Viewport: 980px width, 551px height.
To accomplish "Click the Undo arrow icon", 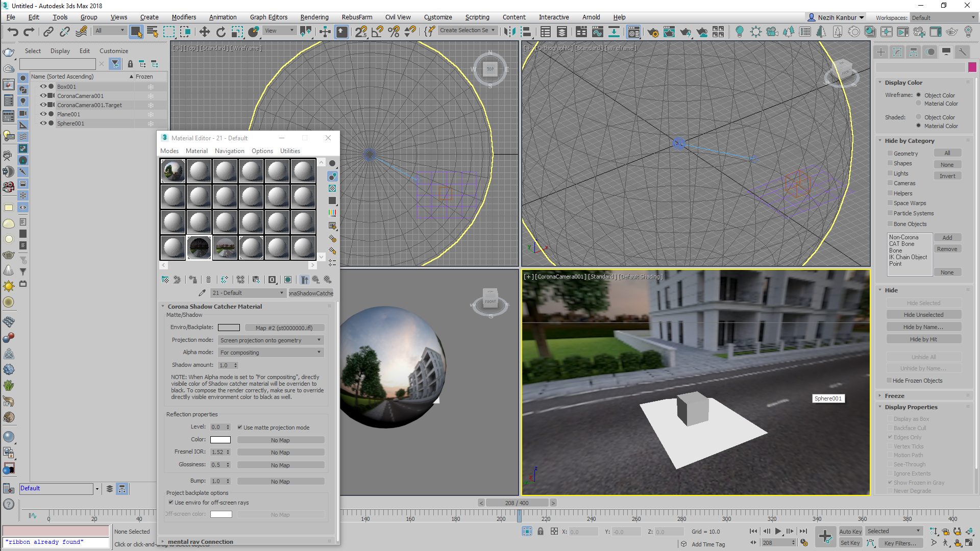I will point(13,32).
